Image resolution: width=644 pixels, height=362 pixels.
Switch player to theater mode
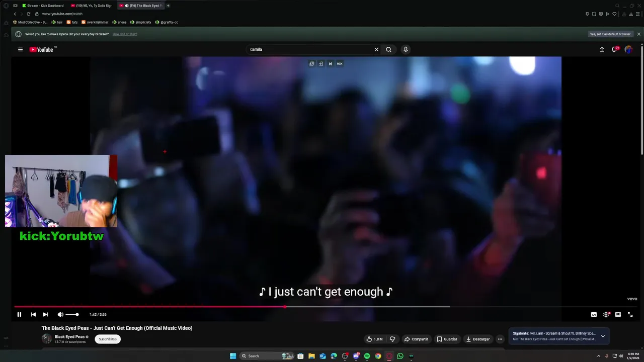point(618,314)
